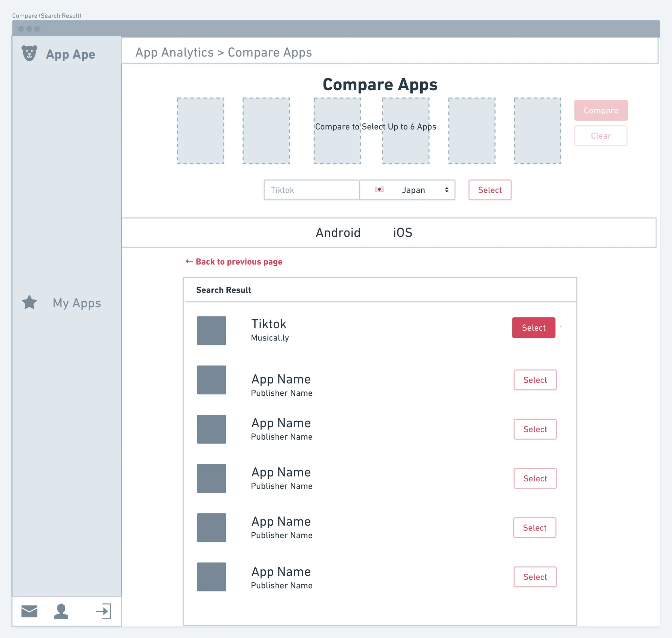Click the first empty app slot
The image size is (672, 638).
coord(200,131)
